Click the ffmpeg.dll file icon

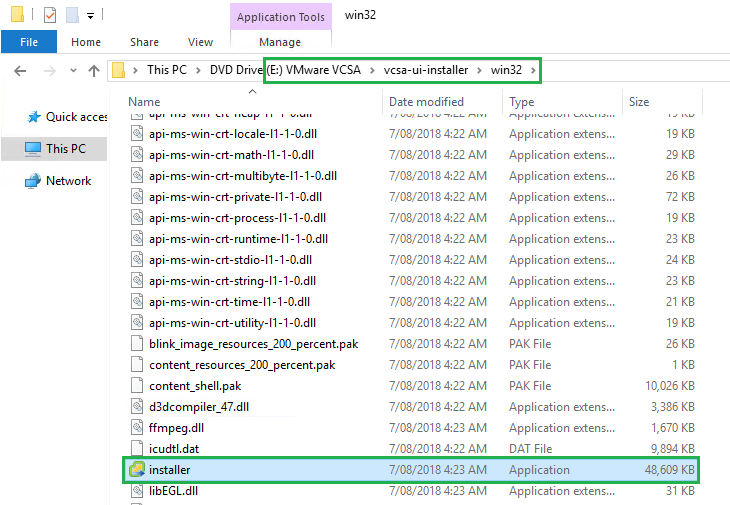tap(137, 428)
